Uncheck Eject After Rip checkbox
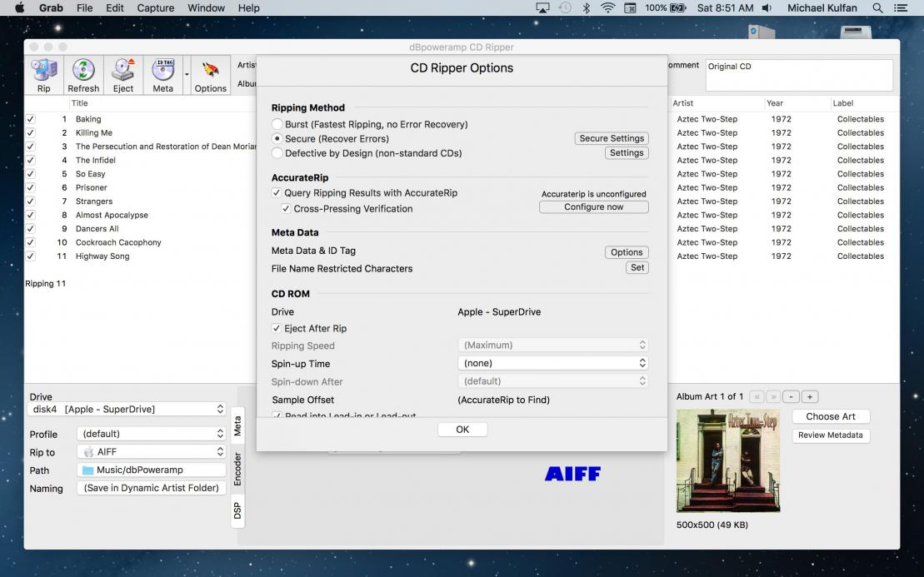The width and height of the screenshot is (924, 577). coord(277,329)
